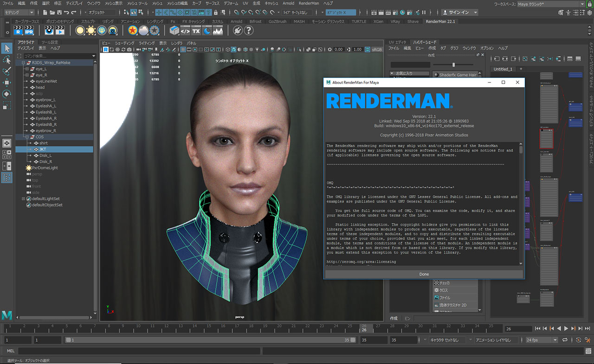Click the RenderMan render (R) shelf icon

(x=18, y=31)
